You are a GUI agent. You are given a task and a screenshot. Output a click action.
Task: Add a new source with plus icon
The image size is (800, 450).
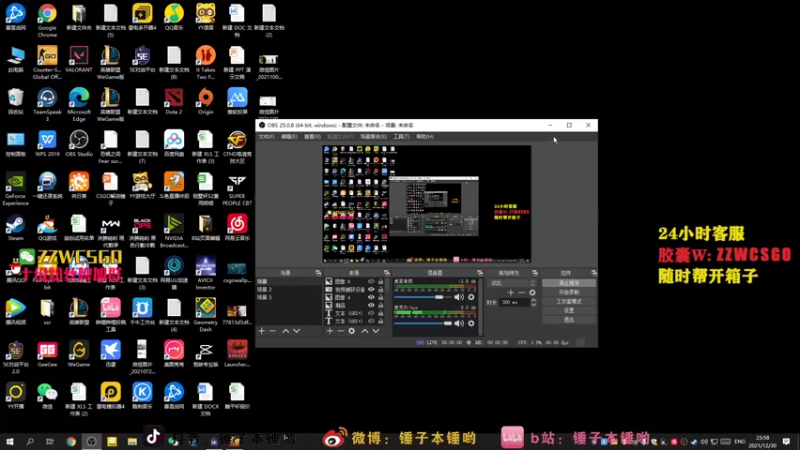point(330,331)
